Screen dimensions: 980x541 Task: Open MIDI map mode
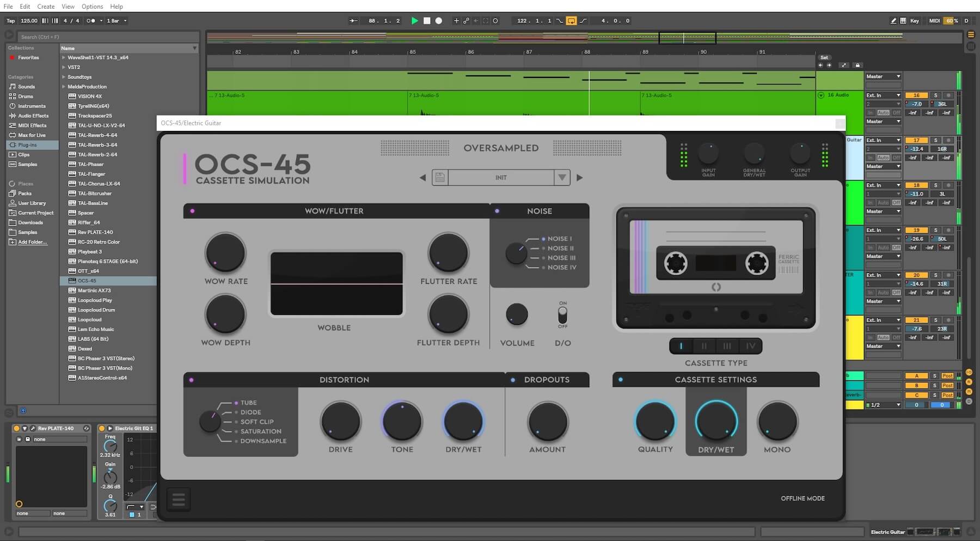934,21
